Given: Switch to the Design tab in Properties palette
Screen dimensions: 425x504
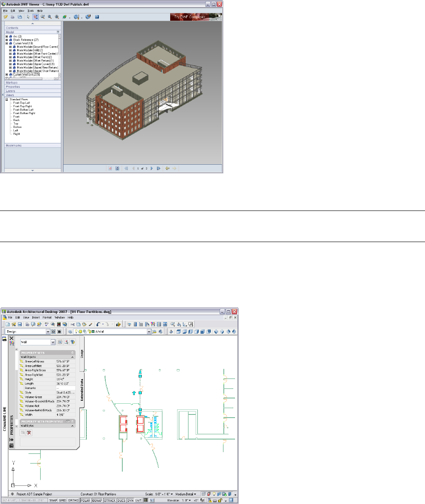Looking at the screenshot, I should (82, 354).
